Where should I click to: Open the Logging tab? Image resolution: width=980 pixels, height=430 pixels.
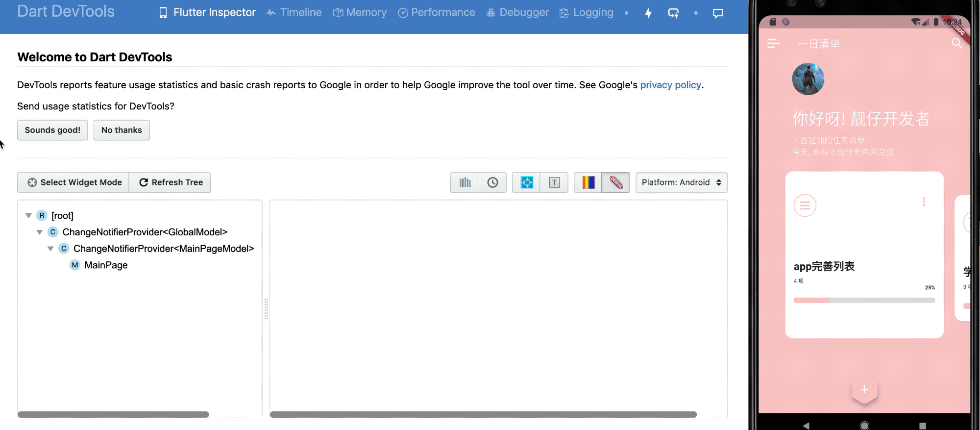[587, 13]
